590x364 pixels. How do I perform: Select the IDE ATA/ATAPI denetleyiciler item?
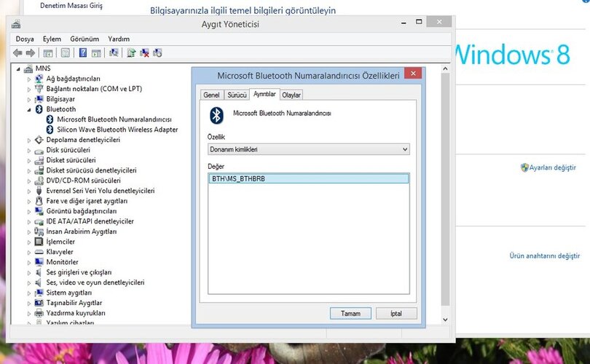90,221
